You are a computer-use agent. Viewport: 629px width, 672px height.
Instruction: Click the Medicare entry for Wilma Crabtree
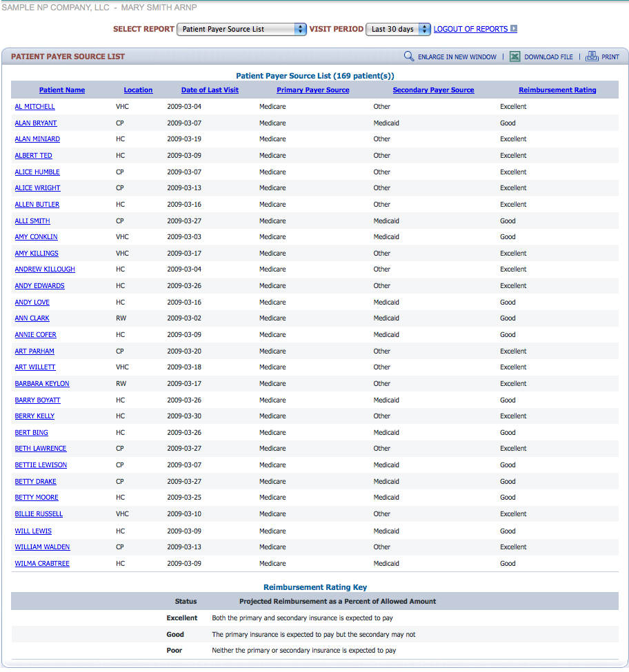pyautogui.click(x=272, y=564)
